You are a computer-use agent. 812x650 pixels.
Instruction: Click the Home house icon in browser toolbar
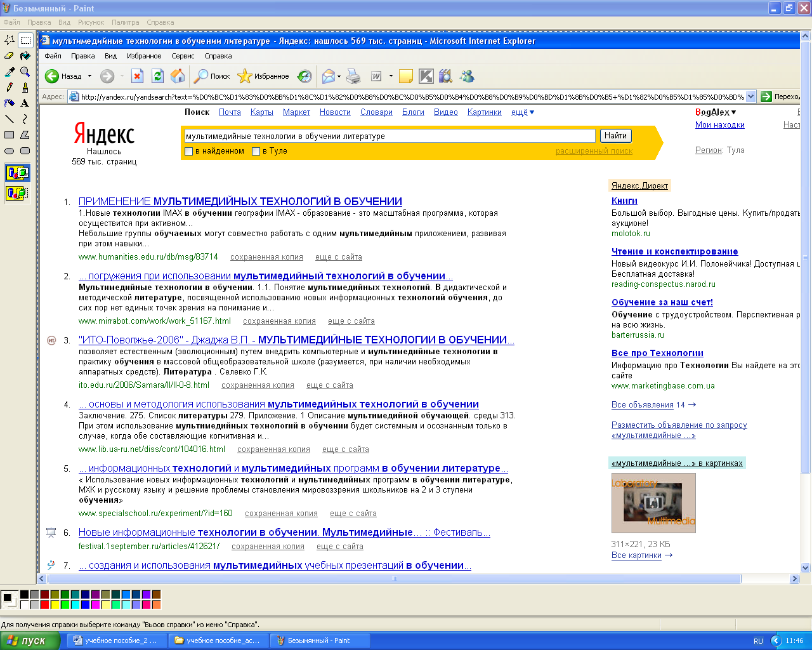(178, 76)
